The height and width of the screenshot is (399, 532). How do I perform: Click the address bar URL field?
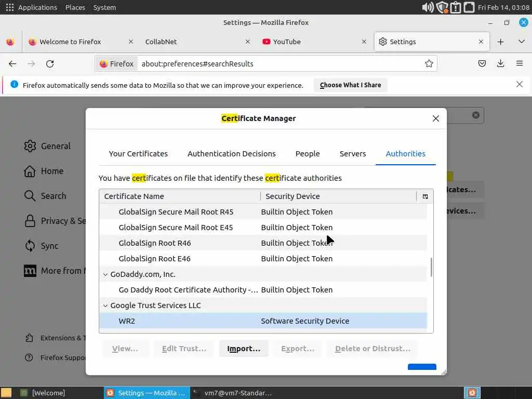(x=280, y=64)
